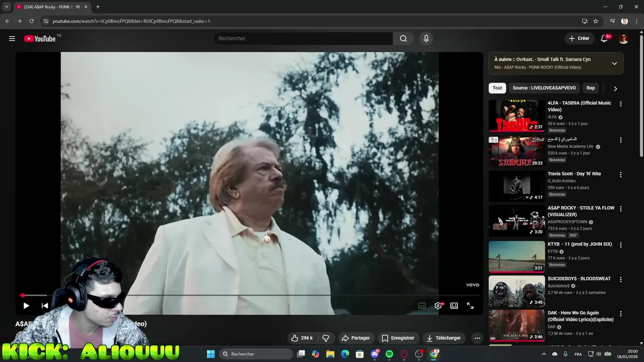Viewport: 644px width, 362px height.
Task: Open more actions ellipsis below video
Action: pyautogui.click(x=477, y=338)
